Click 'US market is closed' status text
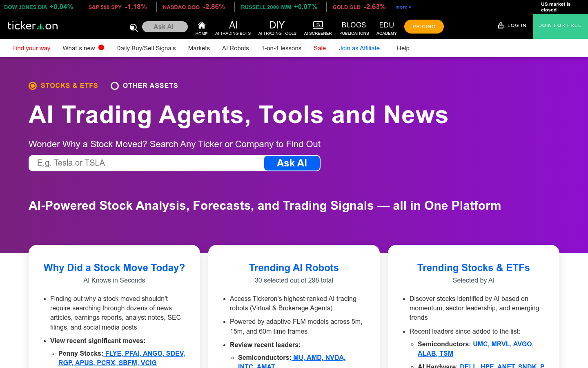This screenshot has height=368, width=588. point(556,7)
